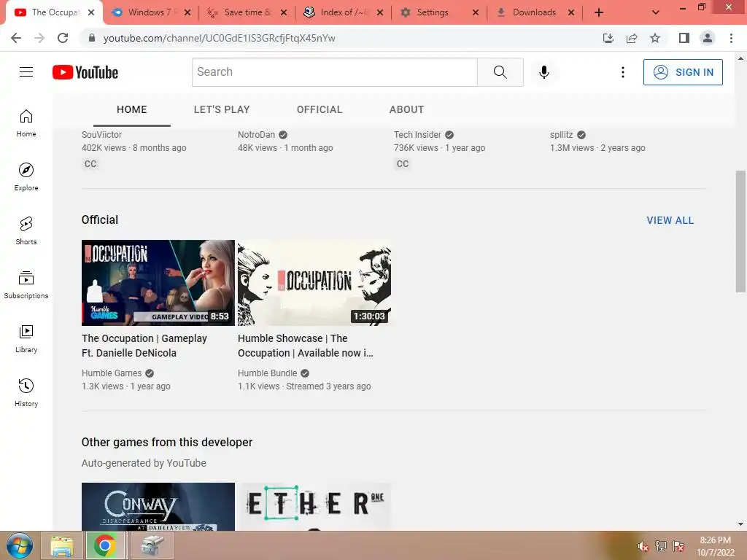Open the Humble Bundle channel link
Screen dimensions: 747x560
(x=267, y=373)
